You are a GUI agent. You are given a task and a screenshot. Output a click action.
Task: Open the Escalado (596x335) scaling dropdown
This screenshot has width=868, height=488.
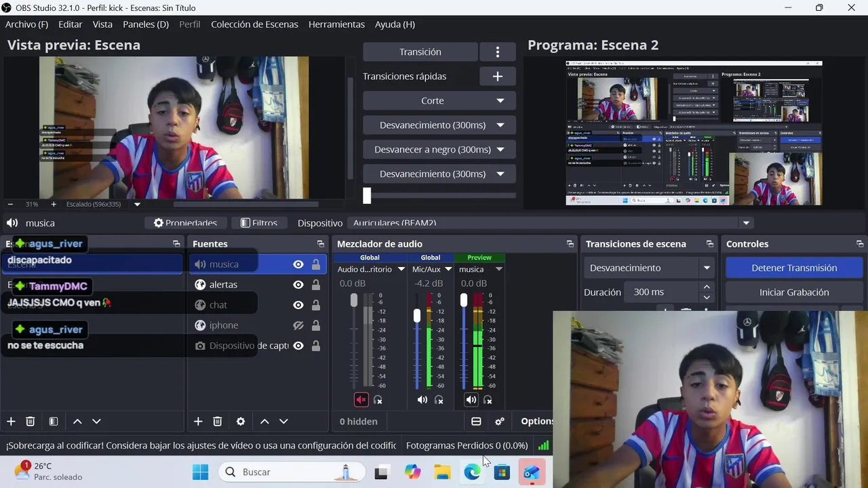tap(137, 204)
